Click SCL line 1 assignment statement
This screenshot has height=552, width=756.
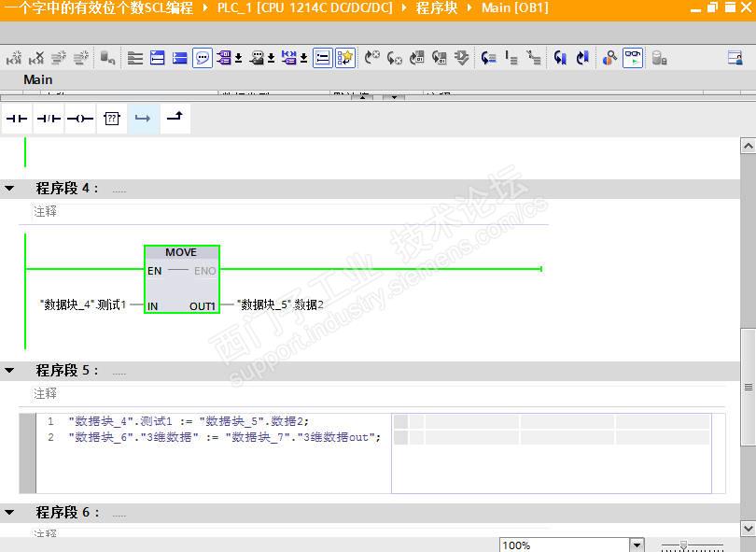point(189,422)
